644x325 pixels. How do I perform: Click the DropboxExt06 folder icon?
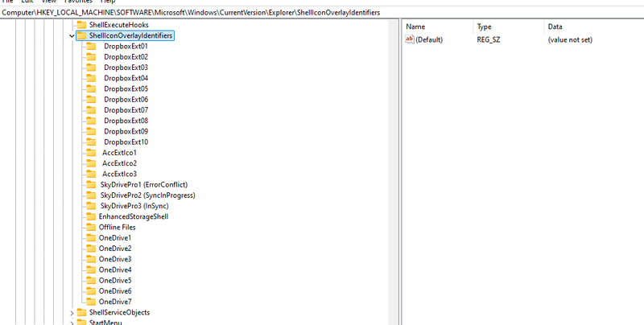pos(91,99)
